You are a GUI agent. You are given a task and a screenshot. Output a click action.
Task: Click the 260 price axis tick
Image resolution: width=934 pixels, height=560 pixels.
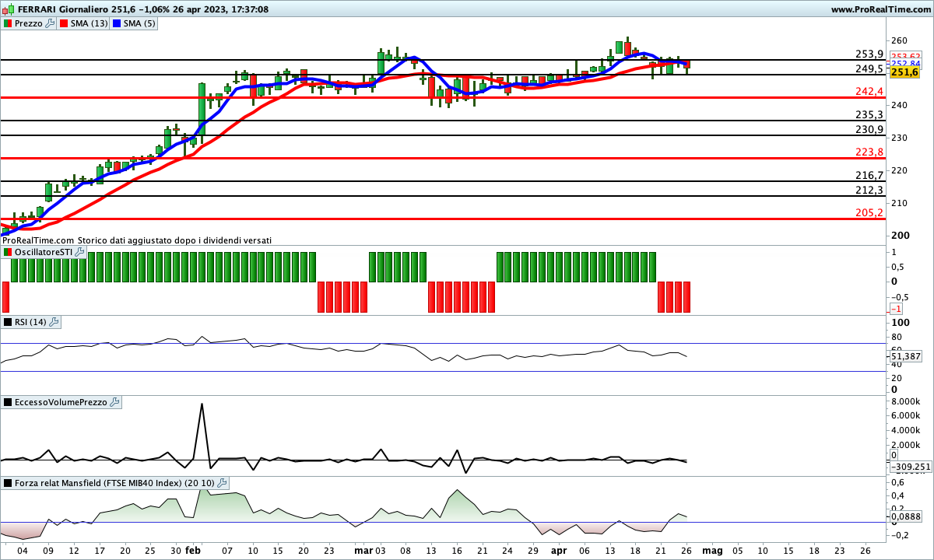click(x=899, y=40)
